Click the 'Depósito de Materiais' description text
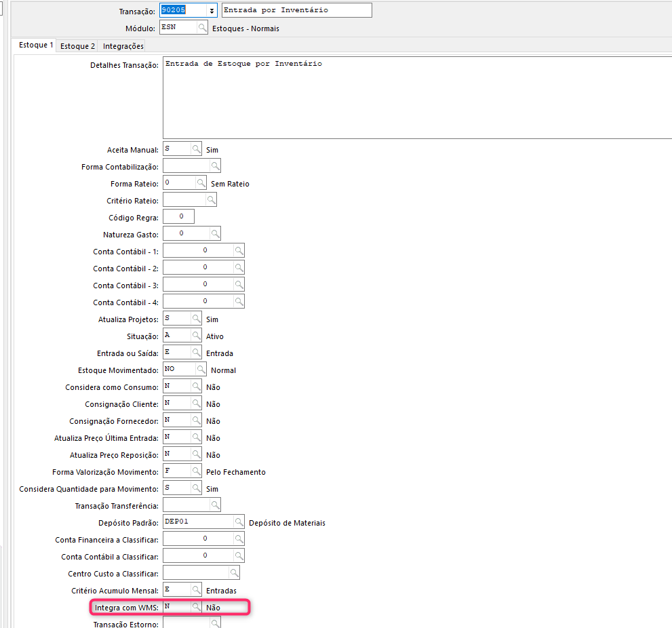This screenshot has width=672, height=628. coord(287,523)
